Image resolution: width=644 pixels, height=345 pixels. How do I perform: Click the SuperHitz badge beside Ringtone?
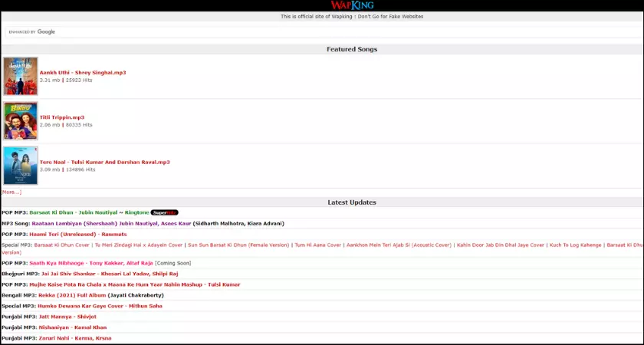[x=164, y=213]
